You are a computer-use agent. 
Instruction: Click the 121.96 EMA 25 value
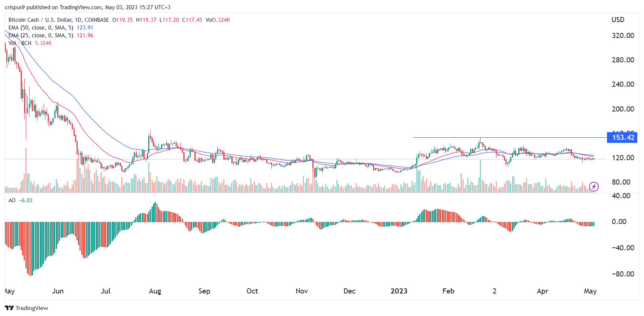pyautogui.click(x=85, y=35)
